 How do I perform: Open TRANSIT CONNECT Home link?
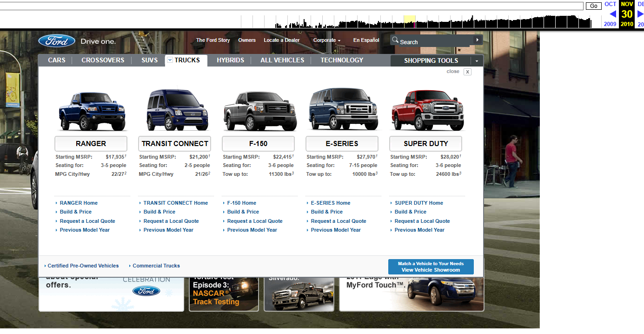(176, 203)
